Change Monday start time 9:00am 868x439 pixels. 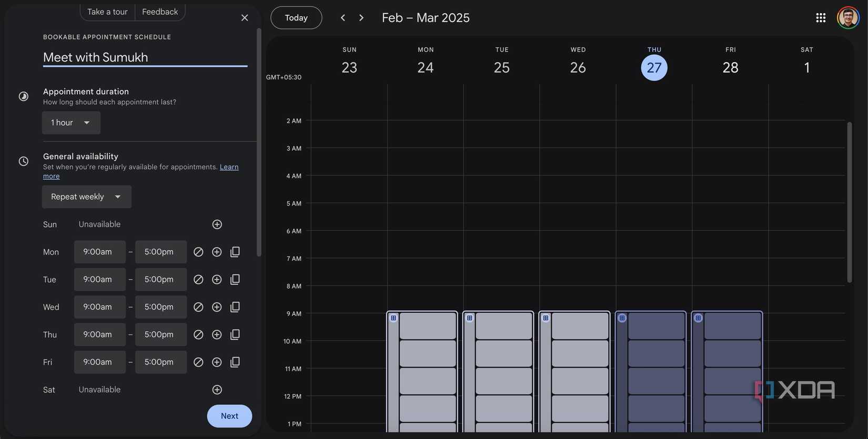coord(100,252)
